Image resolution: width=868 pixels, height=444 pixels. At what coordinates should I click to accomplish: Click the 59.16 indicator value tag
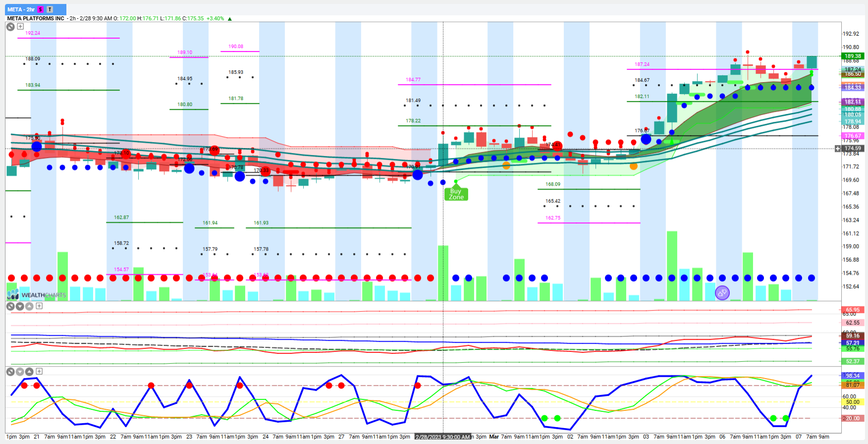pyautogui.click(x=853, y=336)
